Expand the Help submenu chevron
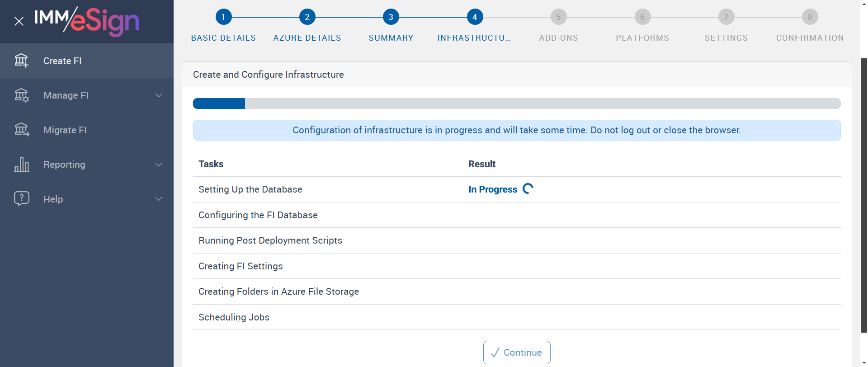The height and width of the screenshot is (367, 868). point(159,199)
